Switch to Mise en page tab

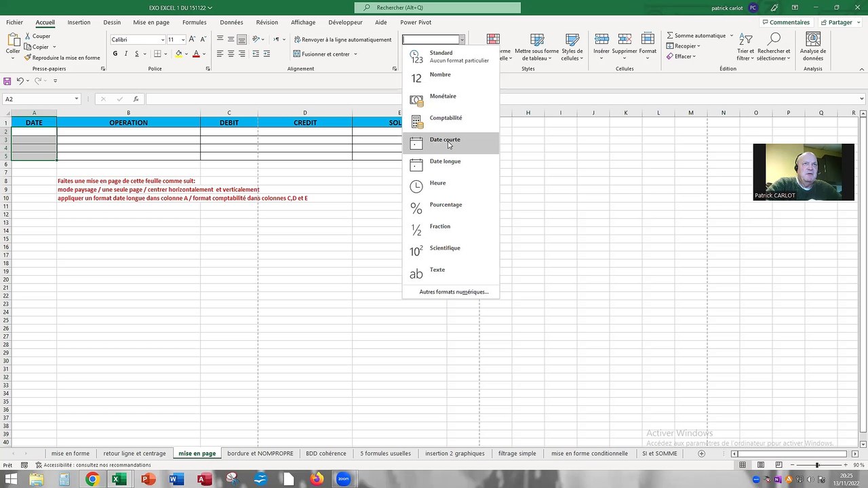151,22
